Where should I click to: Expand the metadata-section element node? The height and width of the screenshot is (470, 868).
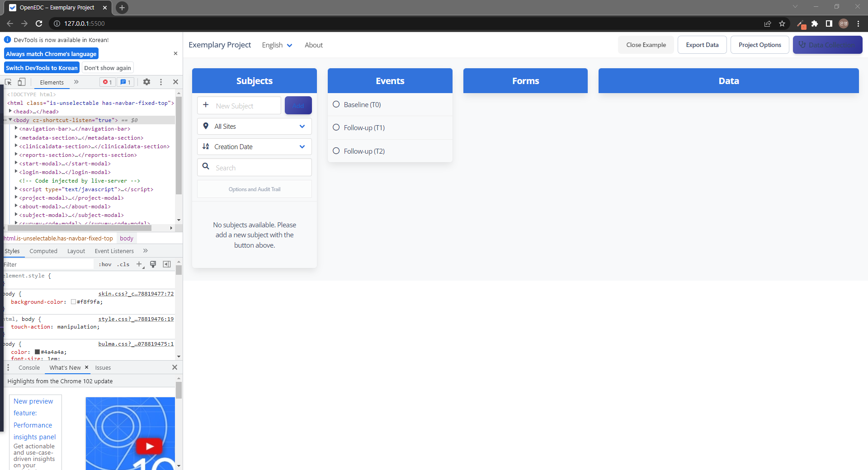(x=16, y=137)
